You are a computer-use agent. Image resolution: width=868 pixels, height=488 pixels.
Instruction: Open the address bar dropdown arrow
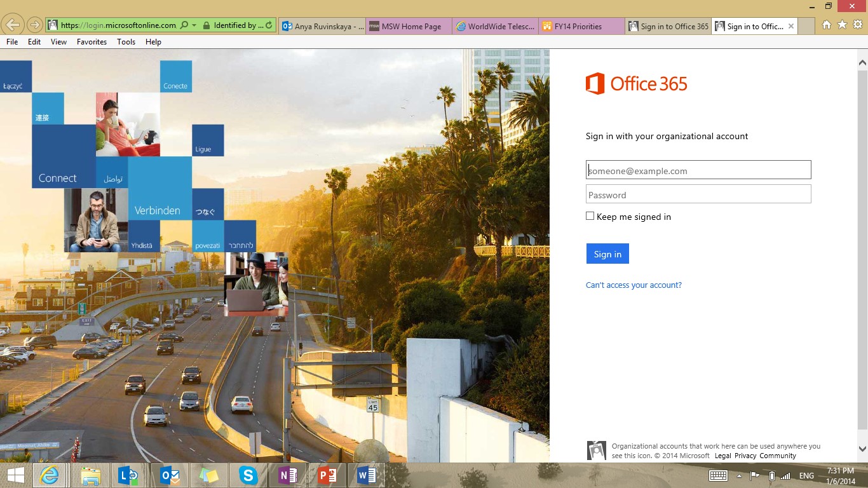tap(194, 25)
